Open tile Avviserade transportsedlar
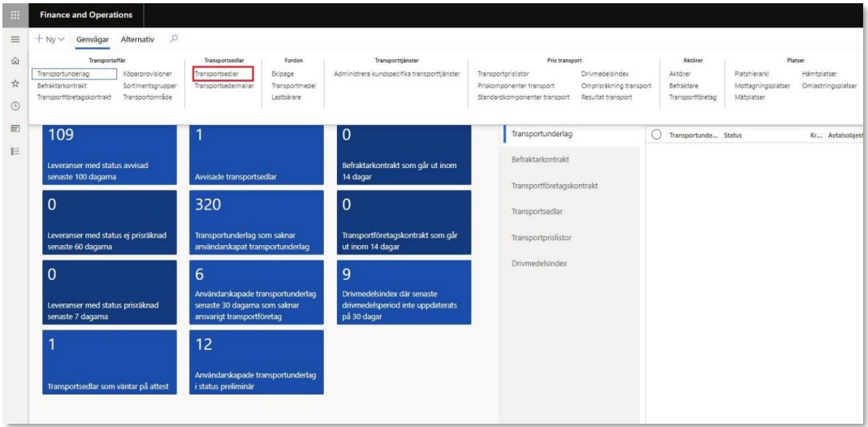This screenshot has width=868, height=427. coord(256,156)
